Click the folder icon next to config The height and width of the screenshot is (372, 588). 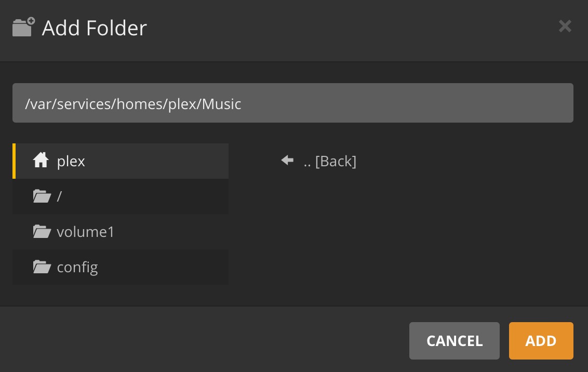pos(42,267)
